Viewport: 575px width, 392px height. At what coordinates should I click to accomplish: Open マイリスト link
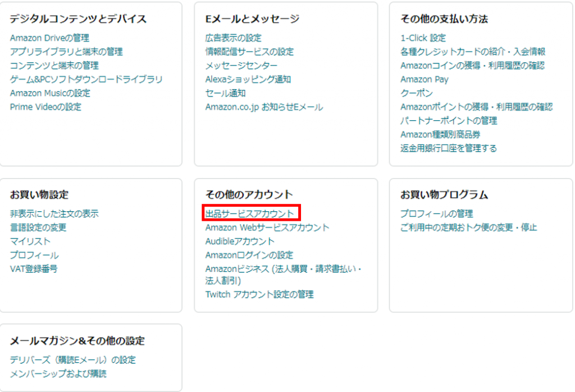pos(30,241)
